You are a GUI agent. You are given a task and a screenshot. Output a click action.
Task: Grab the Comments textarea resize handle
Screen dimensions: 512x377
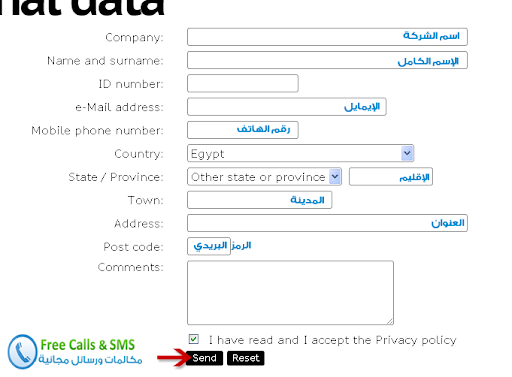click(390, 321)
